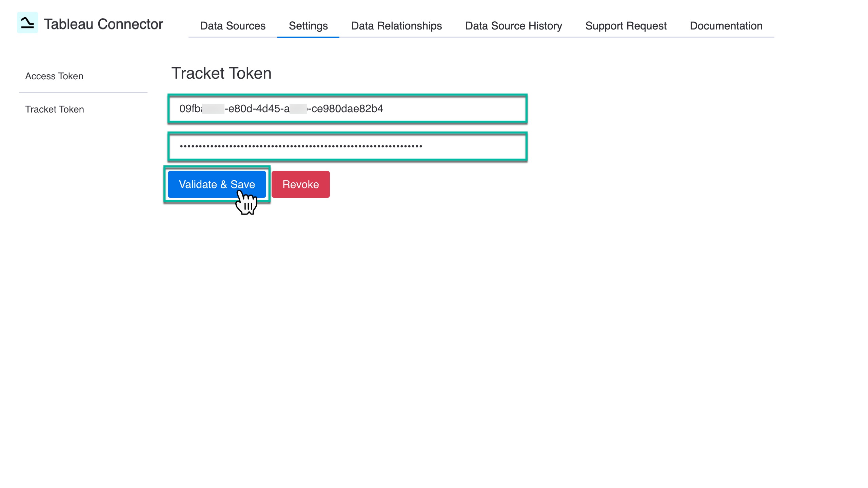Click the Tableau Connector brand name text
This screenshot has height=488, width=868.
coord(103,24)
